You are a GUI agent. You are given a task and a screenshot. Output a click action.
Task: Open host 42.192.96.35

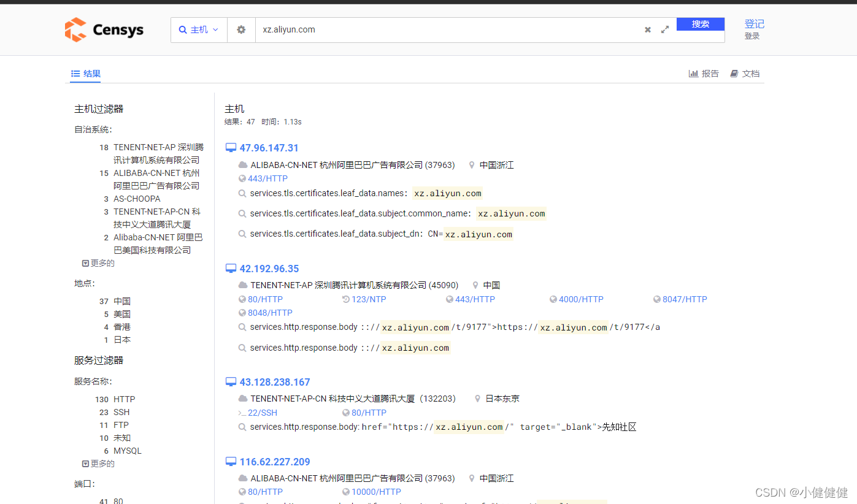(269, 269)
